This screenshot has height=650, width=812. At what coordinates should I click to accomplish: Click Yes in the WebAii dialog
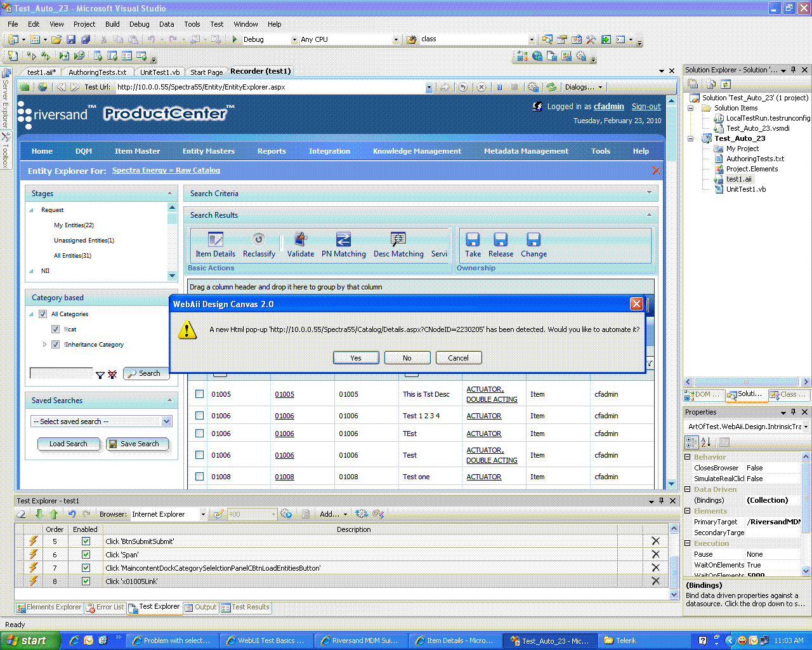[356, 358]
